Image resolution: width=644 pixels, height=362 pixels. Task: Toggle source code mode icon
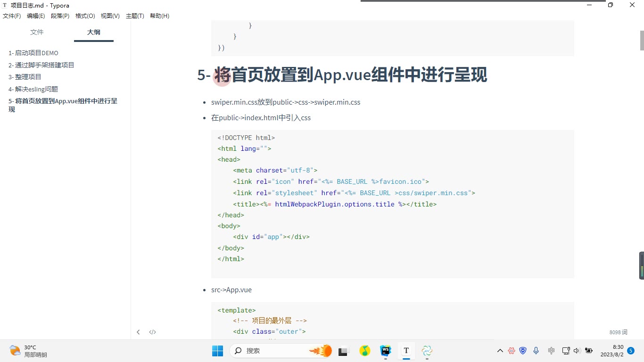pyautogui.click(x=152, y=332)
